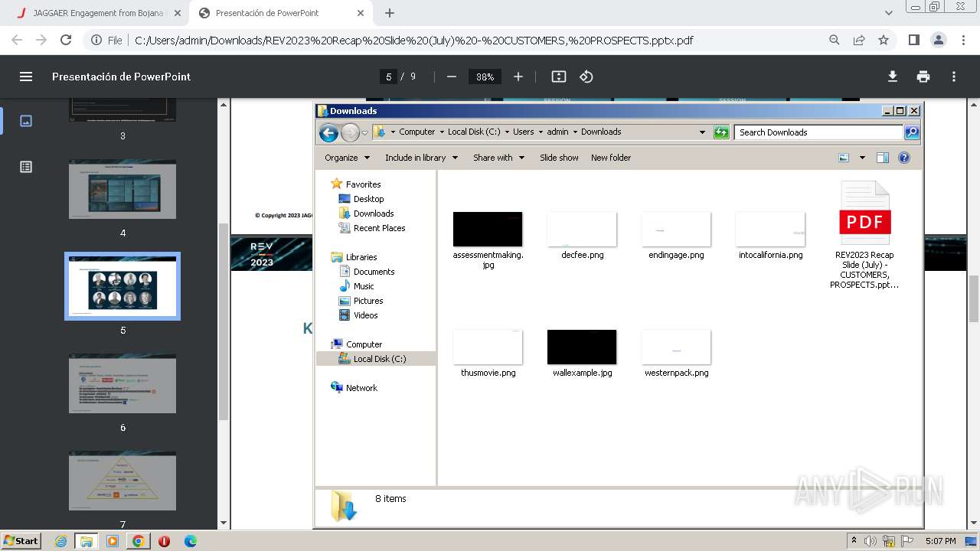Download the PDF with the download icon
Viewport: 980px width, 551px height.
pyautogui.click(x=893, y=77)
